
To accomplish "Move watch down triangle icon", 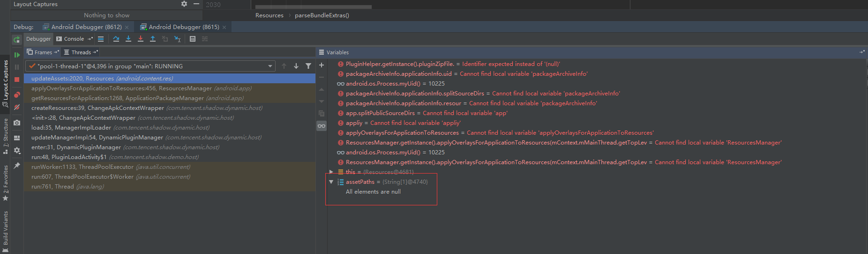I will click(x=322, y=101).
